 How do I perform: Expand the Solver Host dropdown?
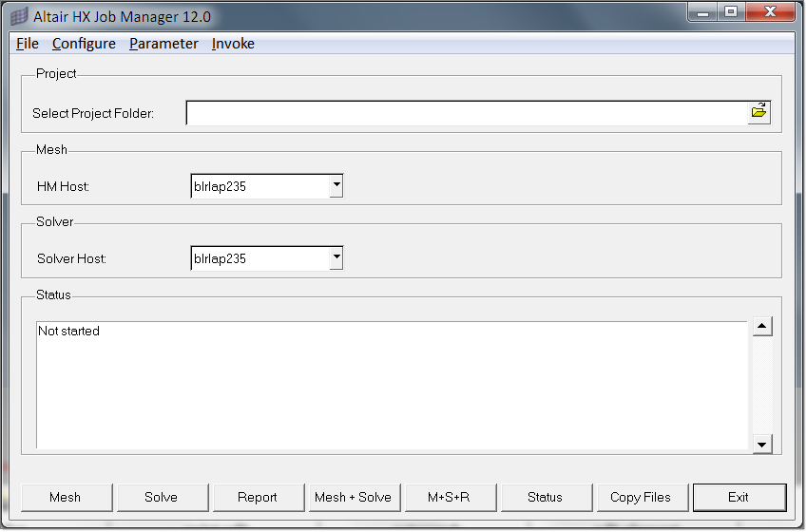click(x=336, y=258)
